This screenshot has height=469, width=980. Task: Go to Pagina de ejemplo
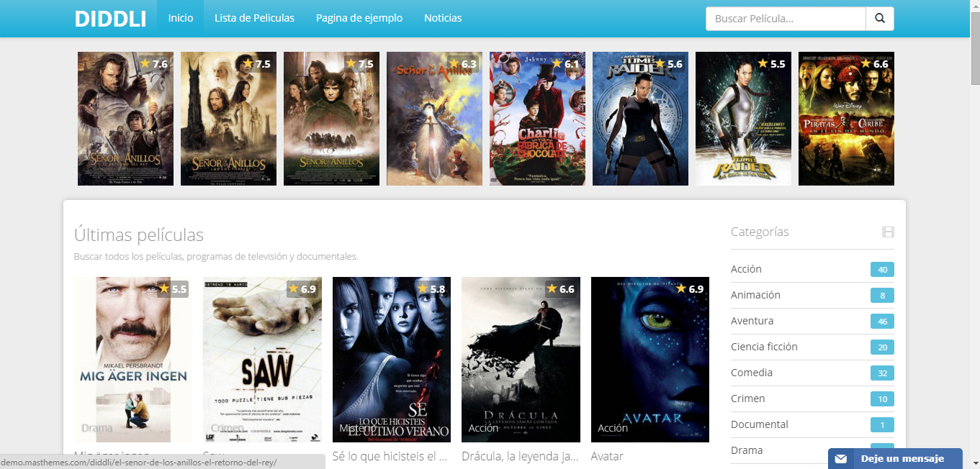359,18
